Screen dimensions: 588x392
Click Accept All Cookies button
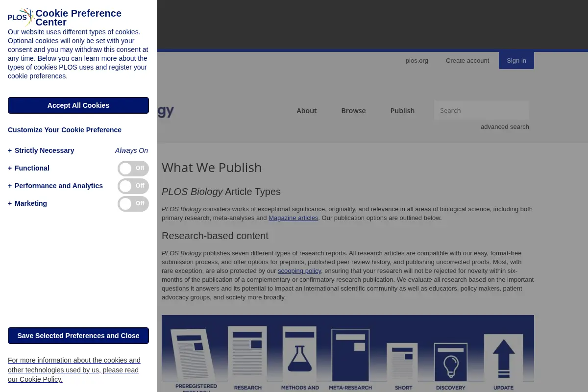tap(78, 105)
